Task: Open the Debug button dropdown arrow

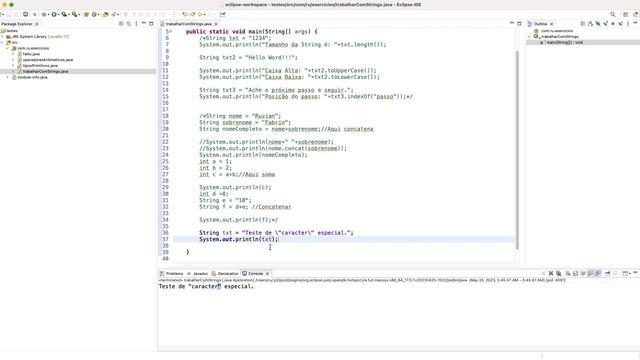Action: click(x=48, y=14)
